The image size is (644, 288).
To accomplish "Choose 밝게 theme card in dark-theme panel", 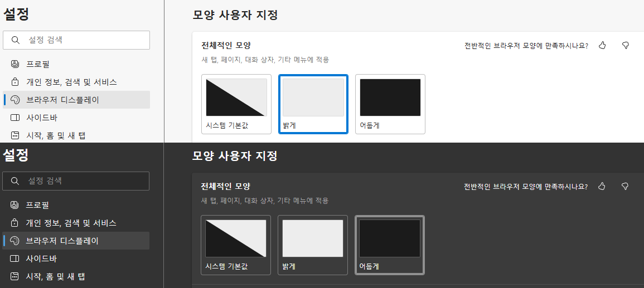I will click(x=313, y=245).
